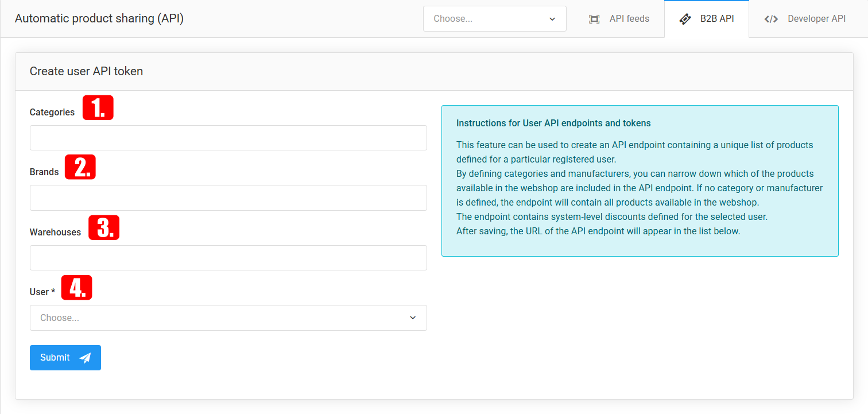Click the Brands field label

click(x=44, y=172)
